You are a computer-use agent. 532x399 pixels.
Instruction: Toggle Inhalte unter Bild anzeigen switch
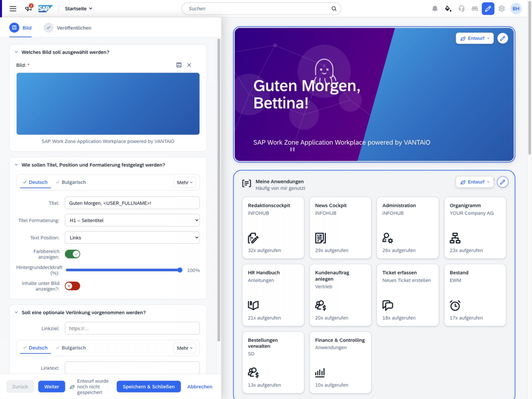pyautogui.click(x=73, y=286)
